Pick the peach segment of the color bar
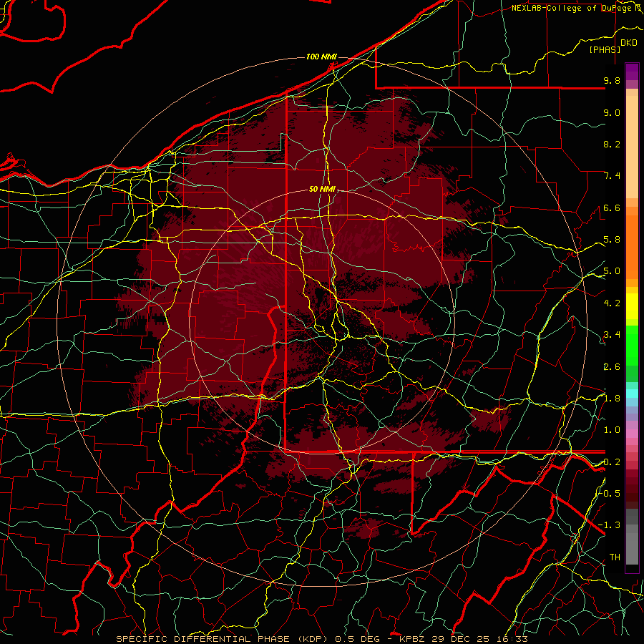Screen dimensions: 644x644 [632, 148]
